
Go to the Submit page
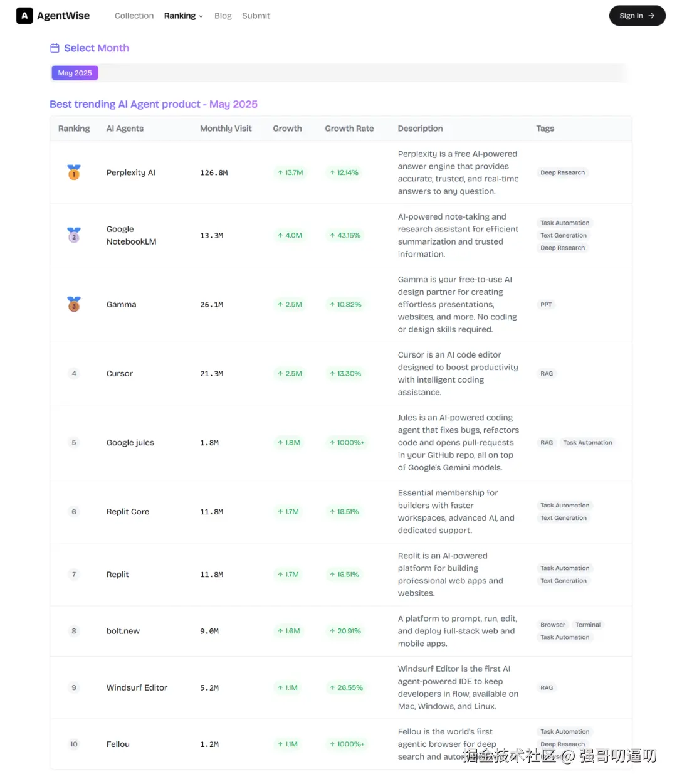coord(256,16)
